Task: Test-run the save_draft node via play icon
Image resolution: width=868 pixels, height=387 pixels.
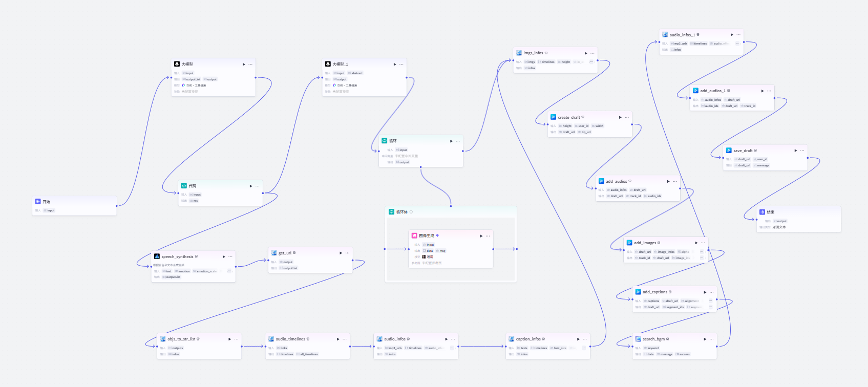Action: (796, 150)
